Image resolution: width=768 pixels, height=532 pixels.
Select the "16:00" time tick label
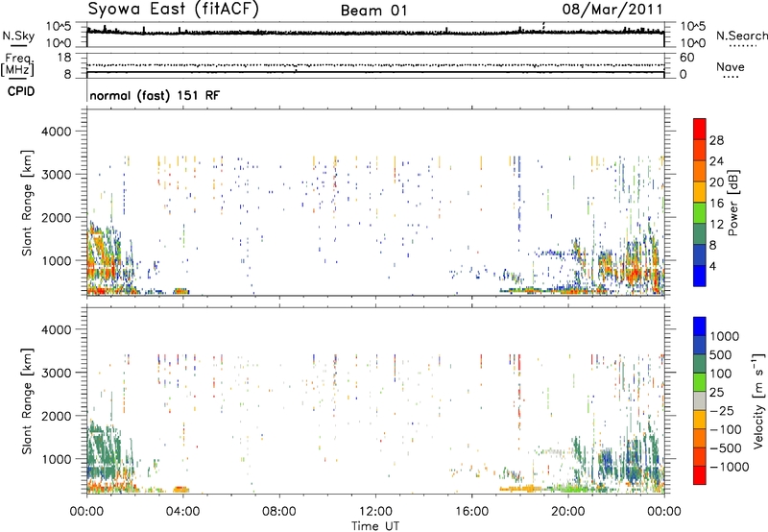pos(471,512)
